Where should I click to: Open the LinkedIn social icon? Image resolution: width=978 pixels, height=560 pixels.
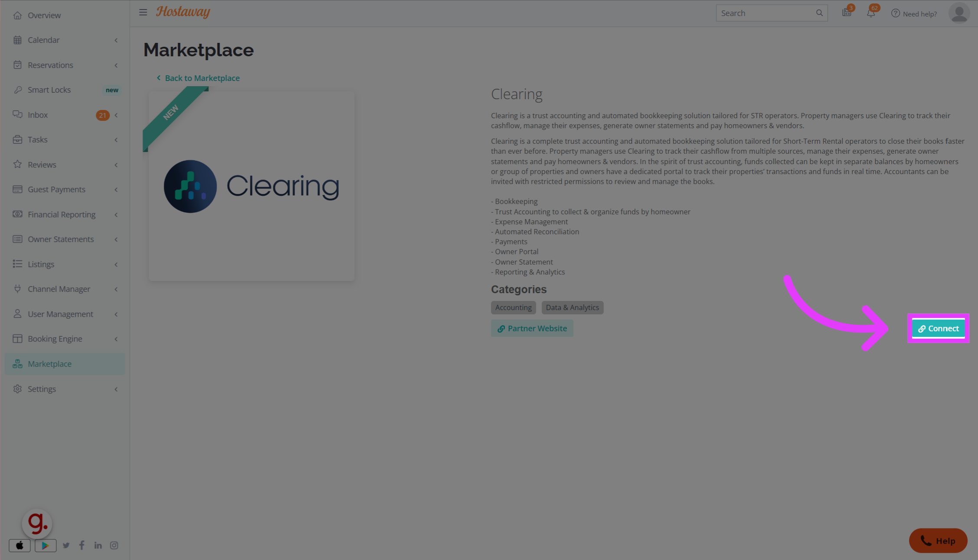click(98, 545)
